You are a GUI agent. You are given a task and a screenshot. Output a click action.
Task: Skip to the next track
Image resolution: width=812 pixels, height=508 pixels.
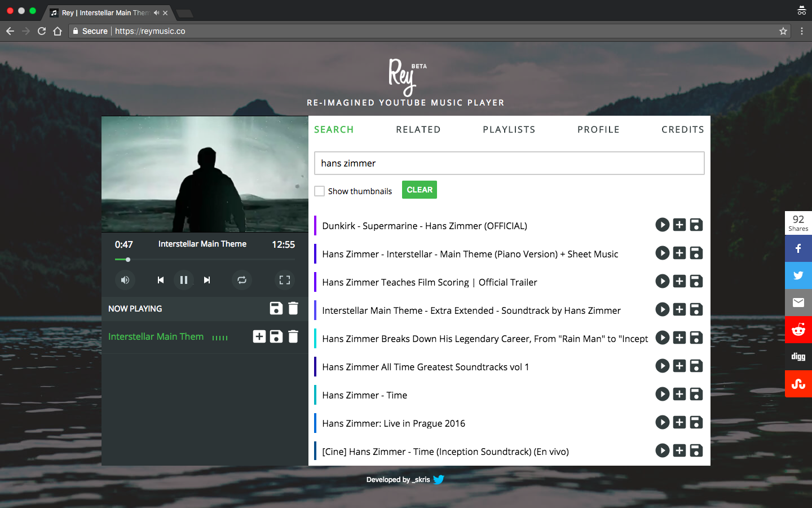coord(207,280)
